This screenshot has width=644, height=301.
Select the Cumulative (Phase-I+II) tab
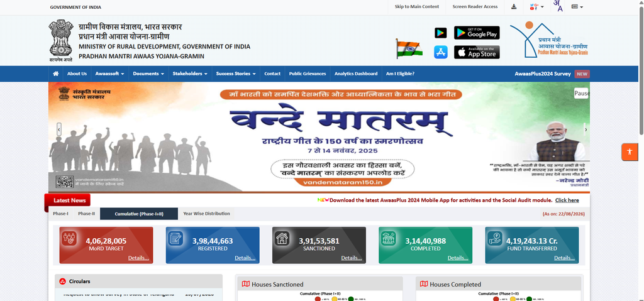[x=139, y=214]
